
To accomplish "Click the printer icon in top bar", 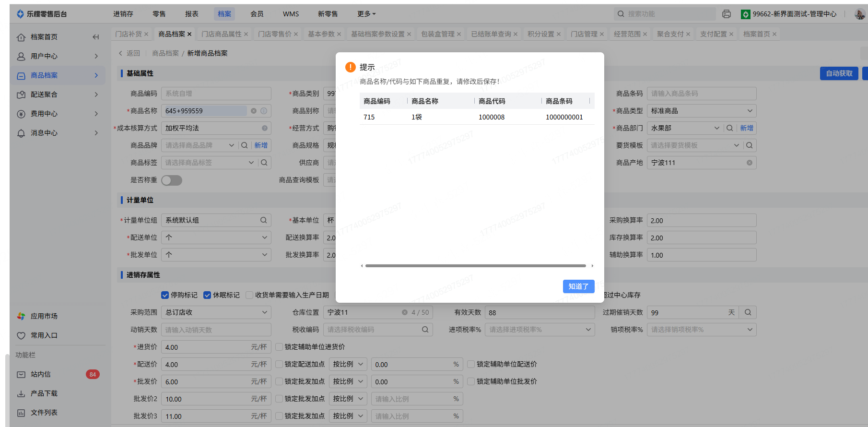I will pyautogui.click(x=727, y=14).
